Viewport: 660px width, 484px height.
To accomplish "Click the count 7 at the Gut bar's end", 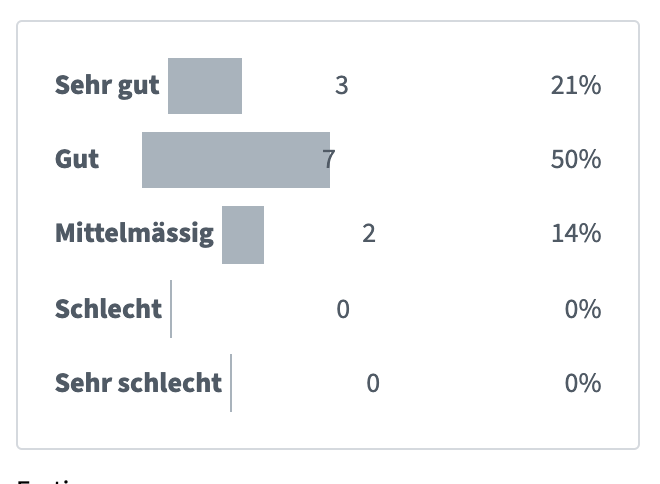I will (329, 160).
